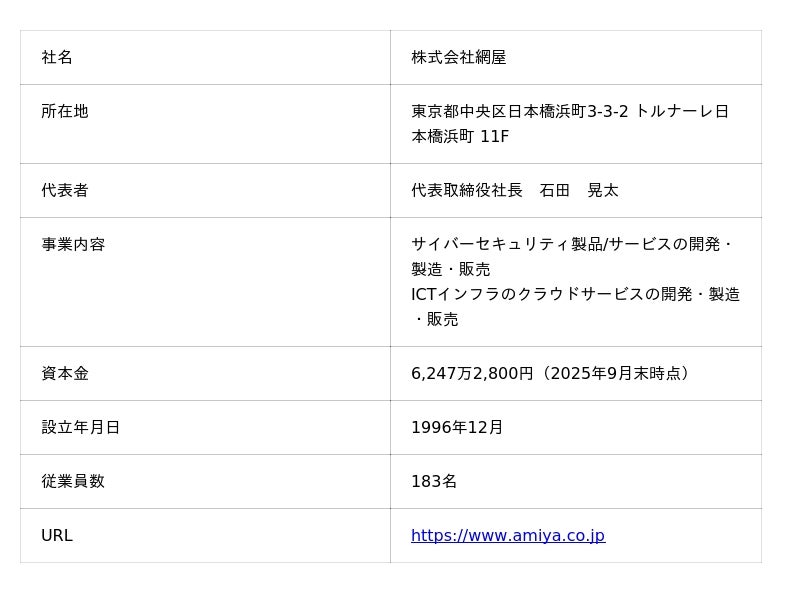Click the 社名 label cell
Viewport: 800px width, 593px height.
[x=57, y=58]
